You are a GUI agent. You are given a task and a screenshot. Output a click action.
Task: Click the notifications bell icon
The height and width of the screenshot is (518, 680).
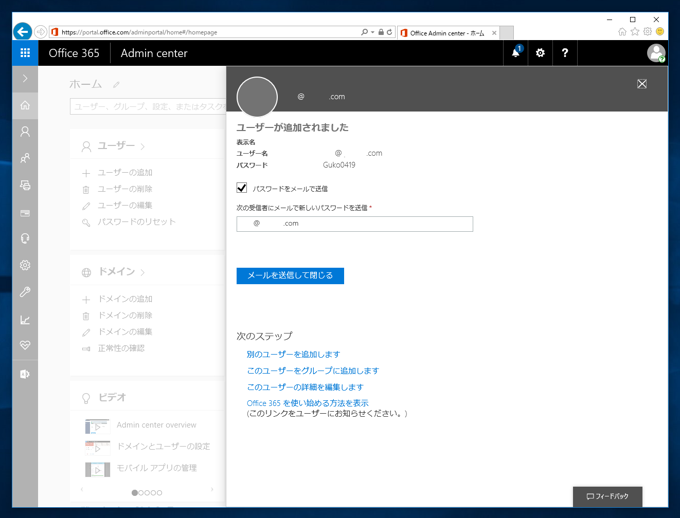click(x=516, y=53)
